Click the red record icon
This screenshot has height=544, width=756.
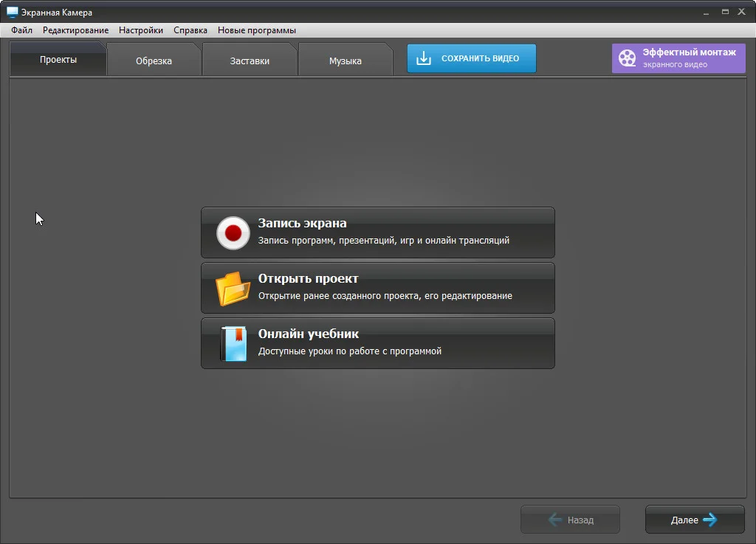[233, 233]
